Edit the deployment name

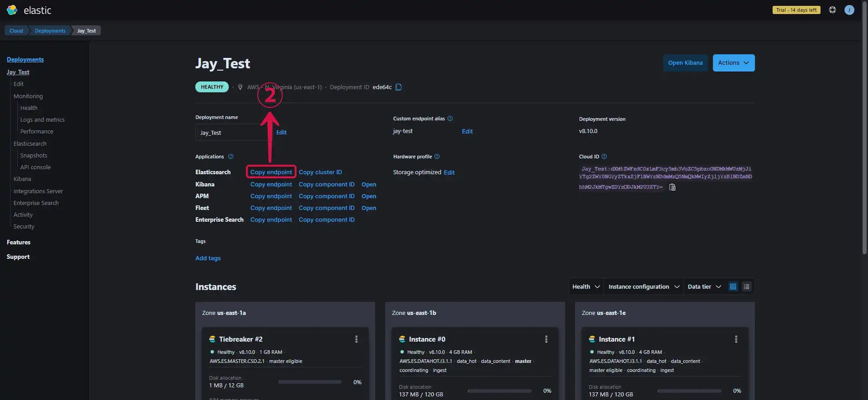pyautogui.click(x=281, y=133)
